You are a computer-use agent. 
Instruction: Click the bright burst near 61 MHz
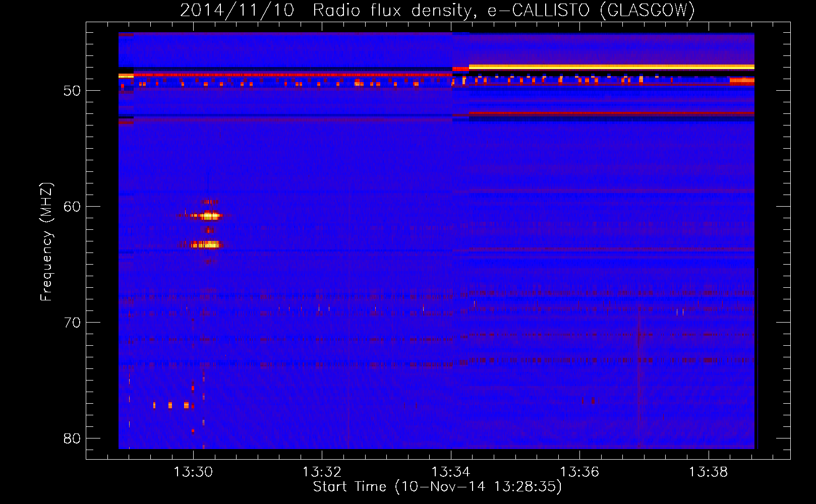[206, 216]
